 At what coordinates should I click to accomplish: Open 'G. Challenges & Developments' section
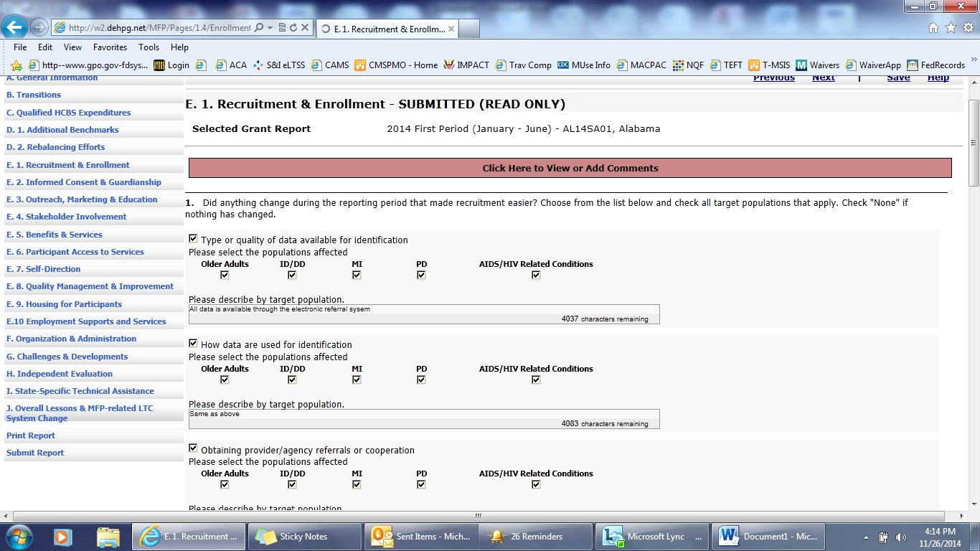(x=67, y=357)
